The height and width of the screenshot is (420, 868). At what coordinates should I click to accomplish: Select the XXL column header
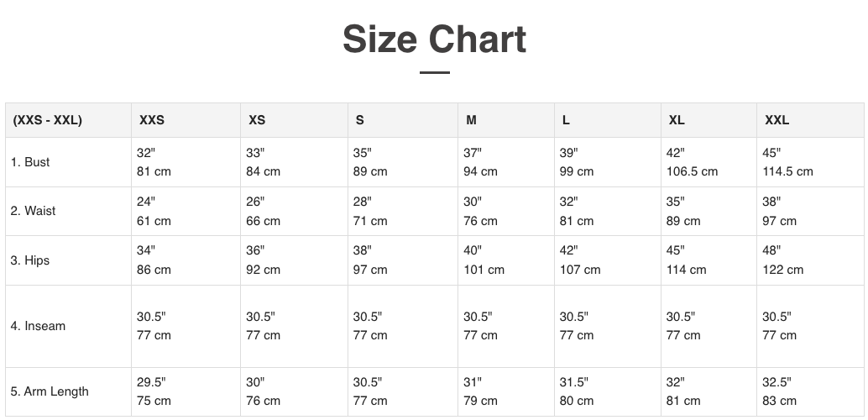[x=776, y=120]
